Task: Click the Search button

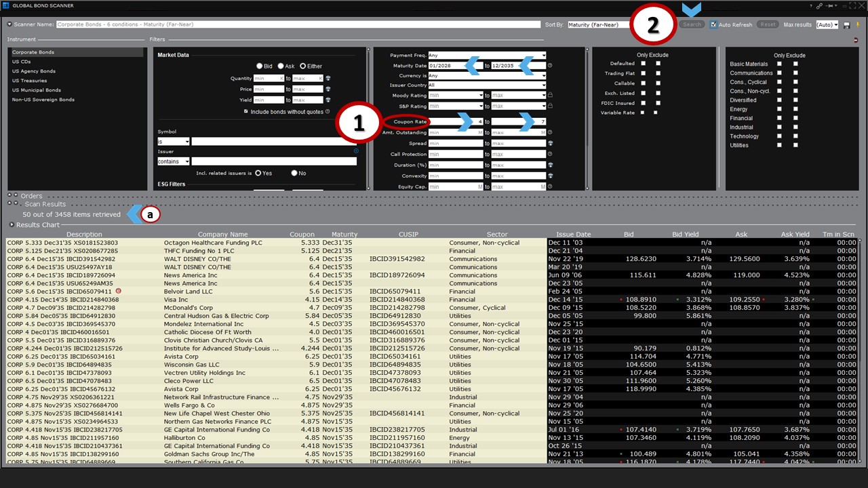Action: [692, 24]
